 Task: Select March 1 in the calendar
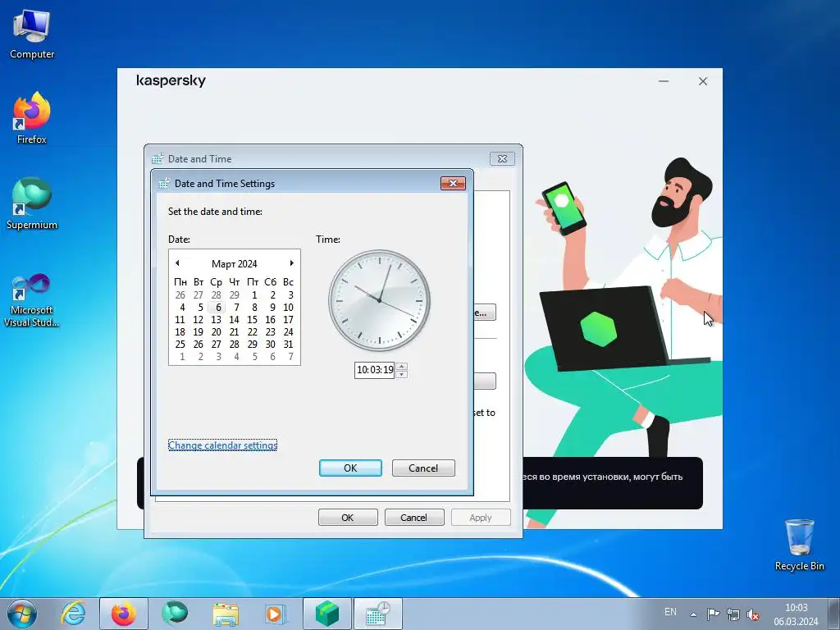pos(254,294)
